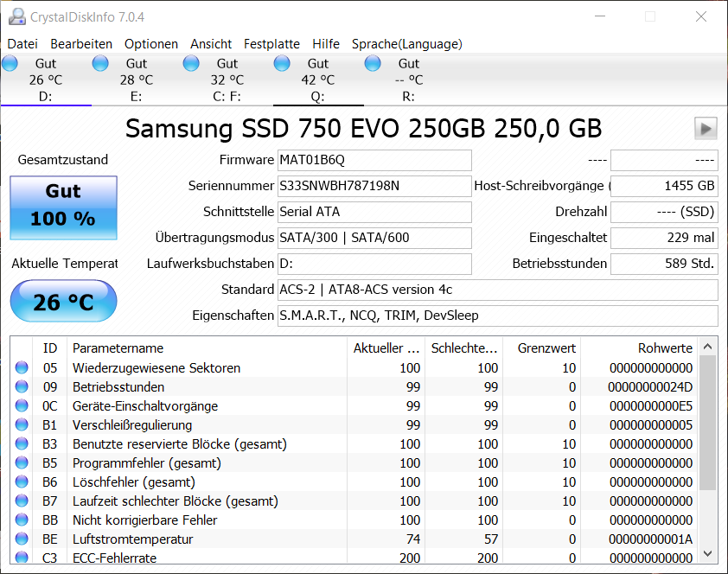Click the Parametername column header
Viewport: 728px width, 574px height.
(x=207, y=348)
